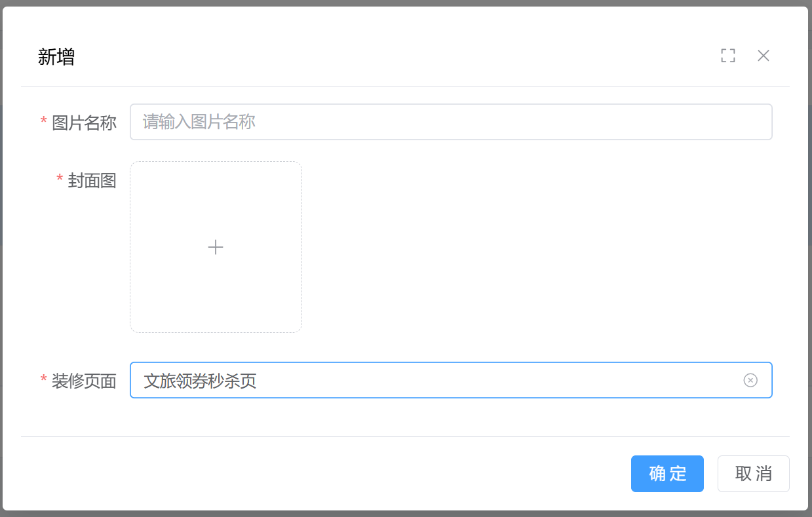Click the plus icon to upload cover image
The image size is (812, 517).
216,247
